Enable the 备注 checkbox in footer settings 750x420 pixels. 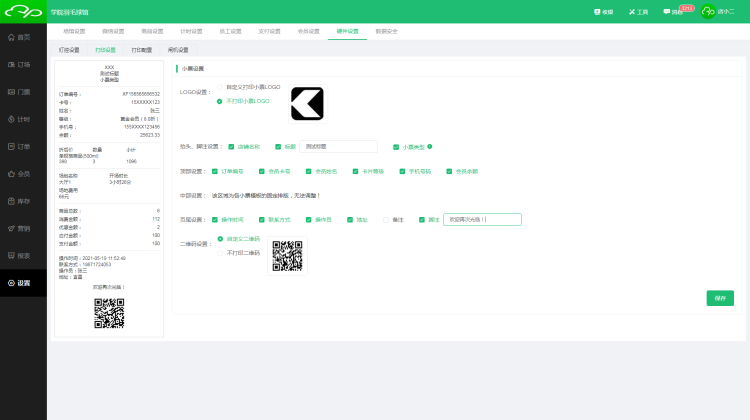point(387,219)
